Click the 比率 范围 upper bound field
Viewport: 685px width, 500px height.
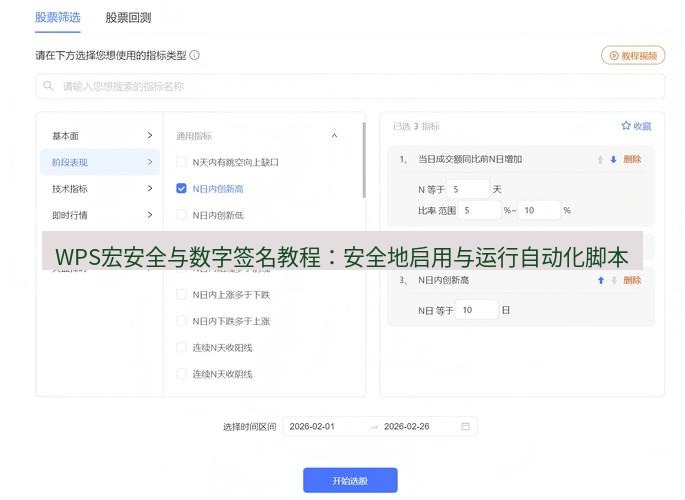click(x=539, y=210)
